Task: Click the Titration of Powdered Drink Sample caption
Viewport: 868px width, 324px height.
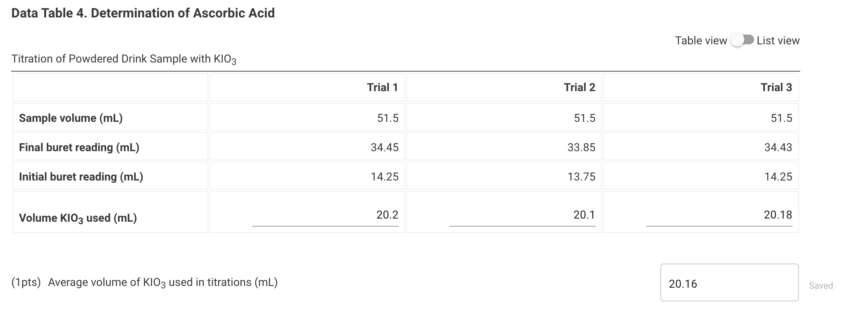Action: click(124, 59)
